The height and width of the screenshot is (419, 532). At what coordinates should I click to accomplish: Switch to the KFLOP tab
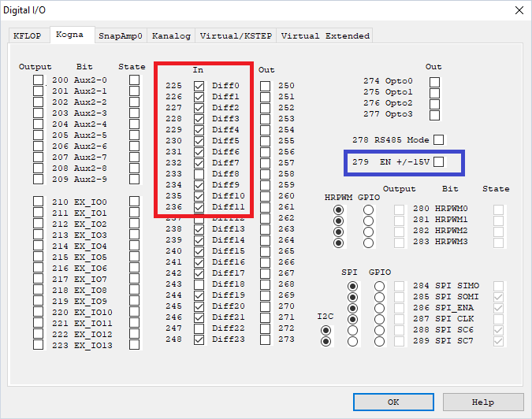pyautogui.click(x=28, y=35)
